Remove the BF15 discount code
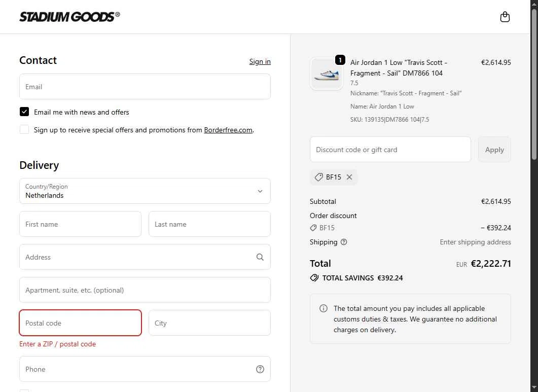The width and height of the screenshot is (538, 392). pyautogui.click(x=349, y=177)
